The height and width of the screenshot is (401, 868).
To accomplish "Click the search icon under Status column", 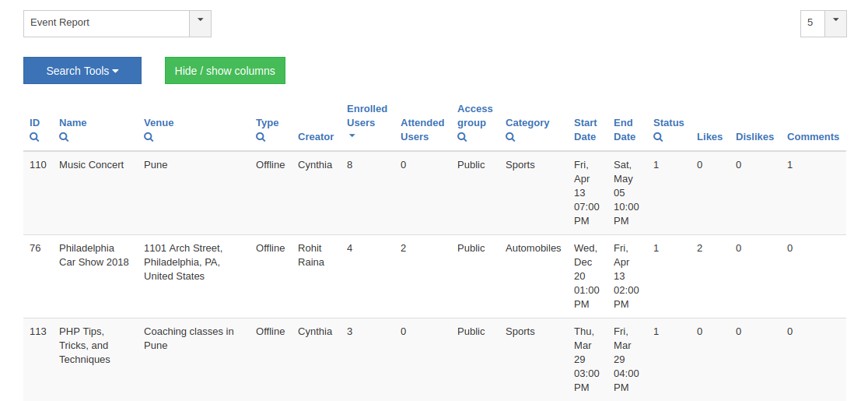I will coord(658,137).
